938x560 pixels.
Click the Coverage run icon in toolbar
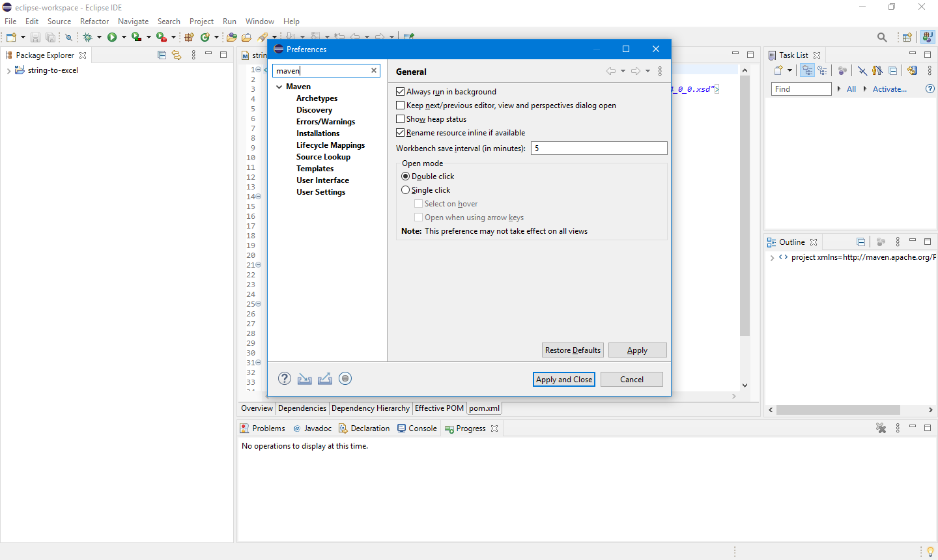pyautogui.click(x=136, y=37)
